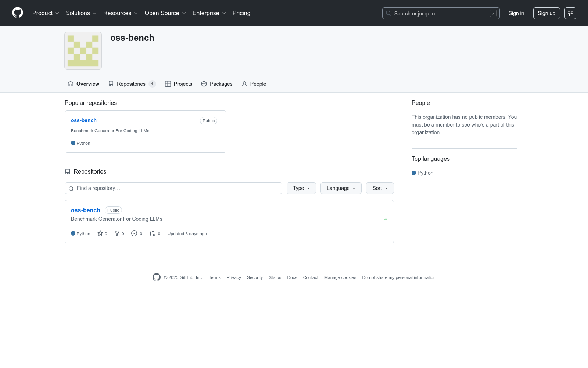588x368 pixels.
Task: Open the Language filter dropdown
Action: pos(341,188)
